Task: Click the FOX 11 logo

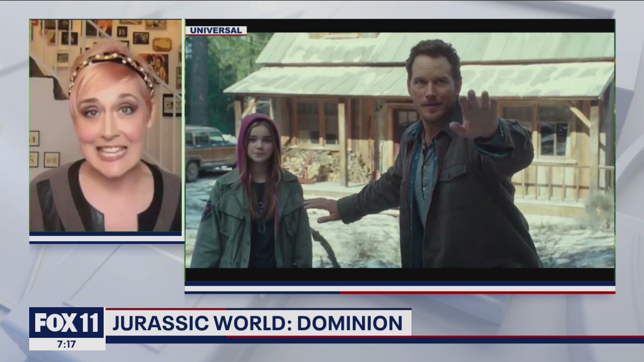Action: click(x=67, y=322)
